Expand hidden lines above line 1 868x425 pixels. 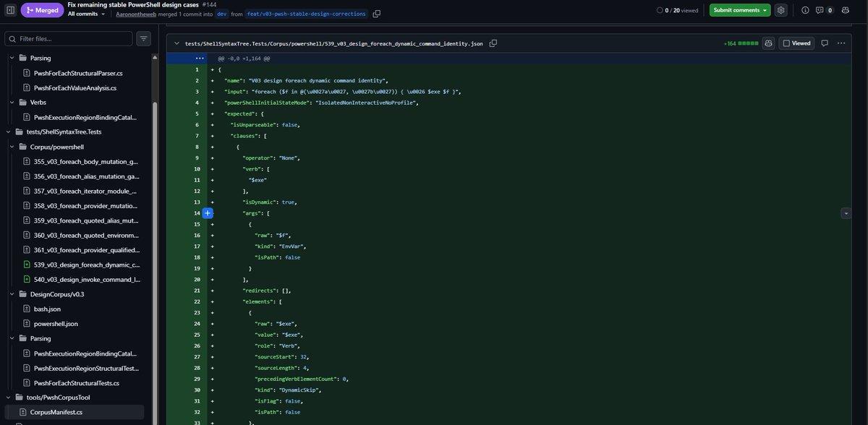pyautogui.click(x=200, y=58)
